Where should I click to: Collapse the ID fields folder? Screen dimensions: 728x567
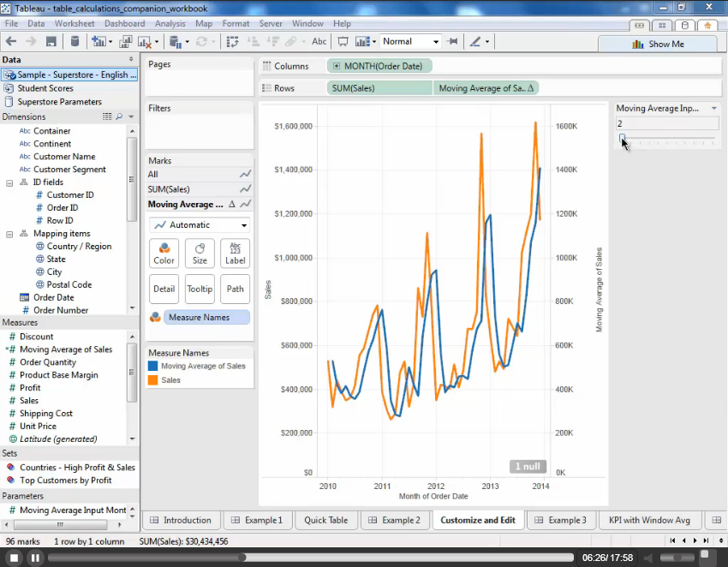pos(9,182)
